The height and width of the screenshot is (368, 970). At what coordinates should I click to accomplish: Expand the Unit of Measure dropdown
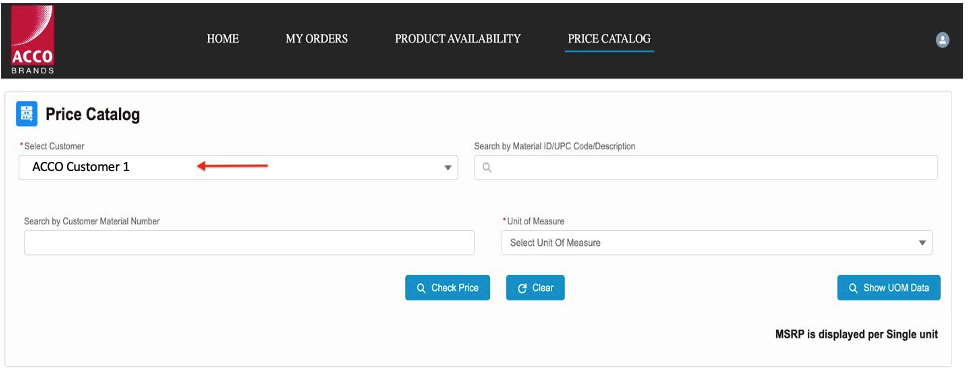[x=717, y=242]
